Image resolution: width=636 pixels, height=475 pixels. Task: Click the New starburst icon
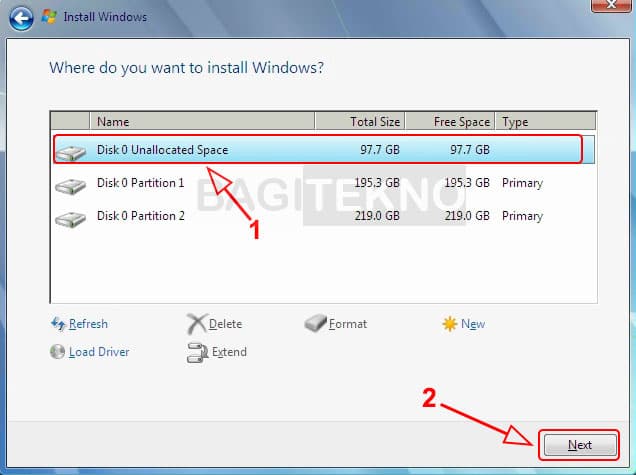pyautogui.click(x=450, y=324)
